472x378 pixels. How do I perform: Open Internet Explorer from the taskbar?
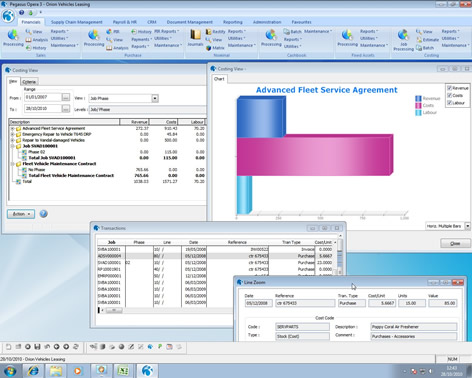33,371
